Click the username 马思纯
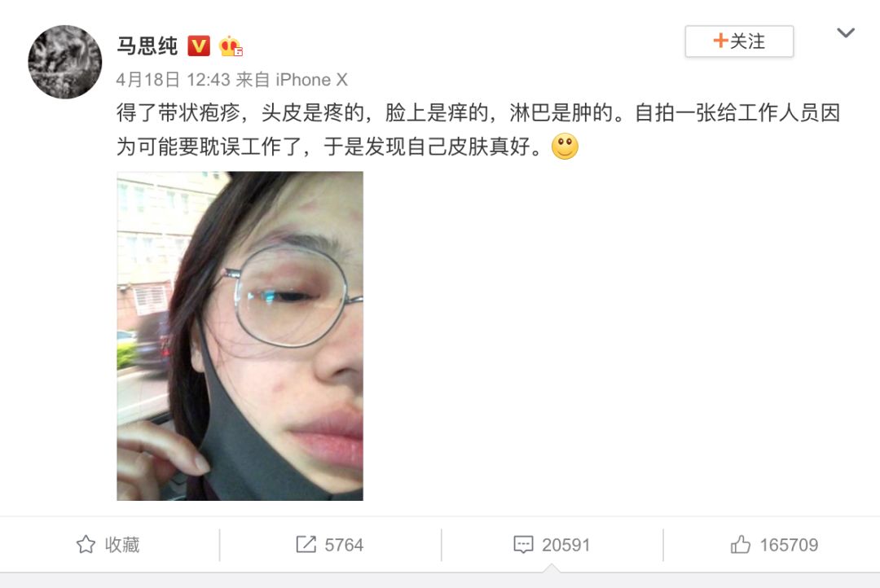The image size is (880, 588). [x=147, y=46]
